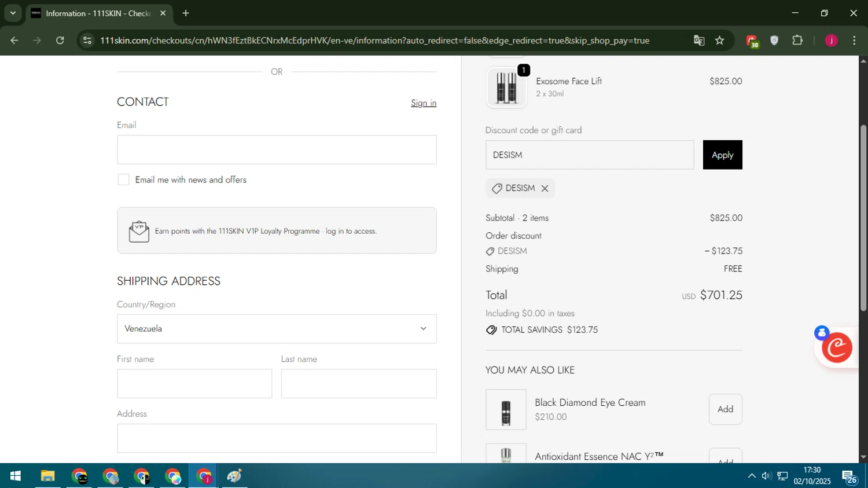868x488 pixels.
Task: Click the page vertical scrollbar thumb
Action: [x=863, y=218]
